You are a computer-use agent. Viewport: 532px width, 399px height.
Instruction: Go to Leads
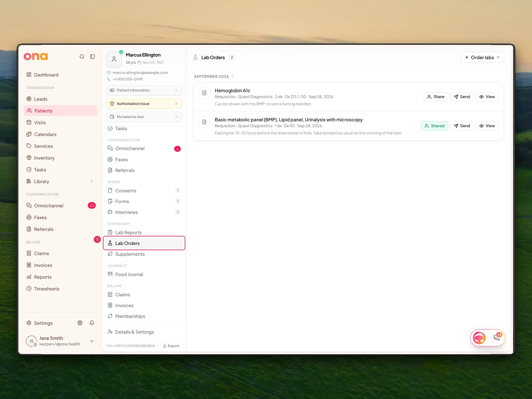tap(60, 99)
